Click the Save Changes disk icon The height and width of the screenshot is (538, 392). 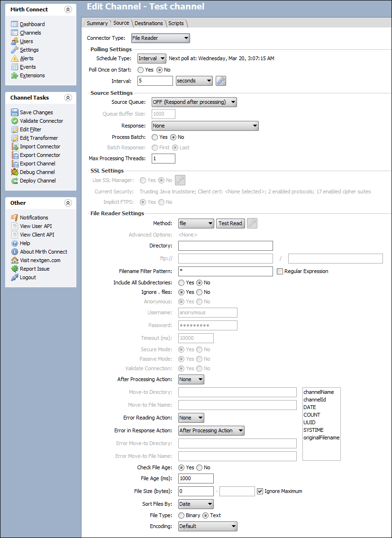(x=14, y=112)
